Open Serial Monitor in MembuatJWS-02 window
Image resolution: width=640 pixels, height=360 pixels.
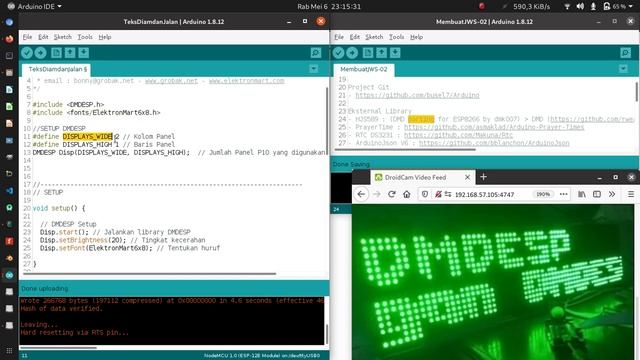pyautogui.click(x=625, y=53)
